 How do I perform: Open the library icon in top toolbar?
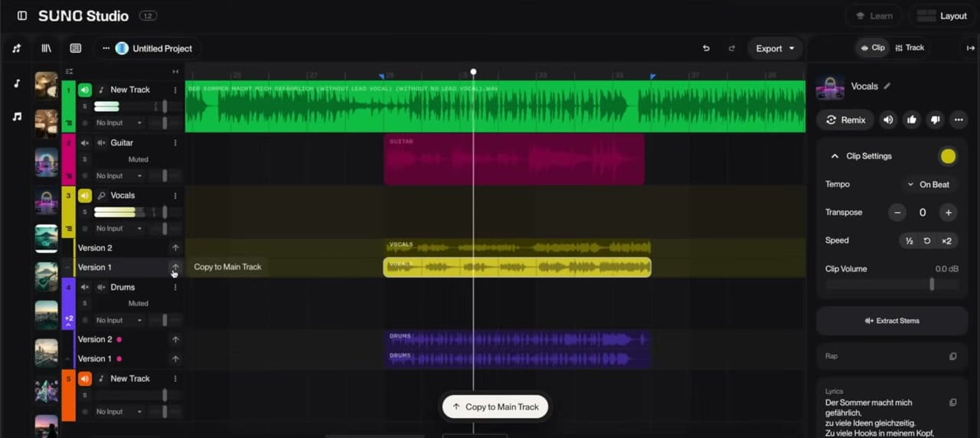pyautogui.click(x=47, y=48)
